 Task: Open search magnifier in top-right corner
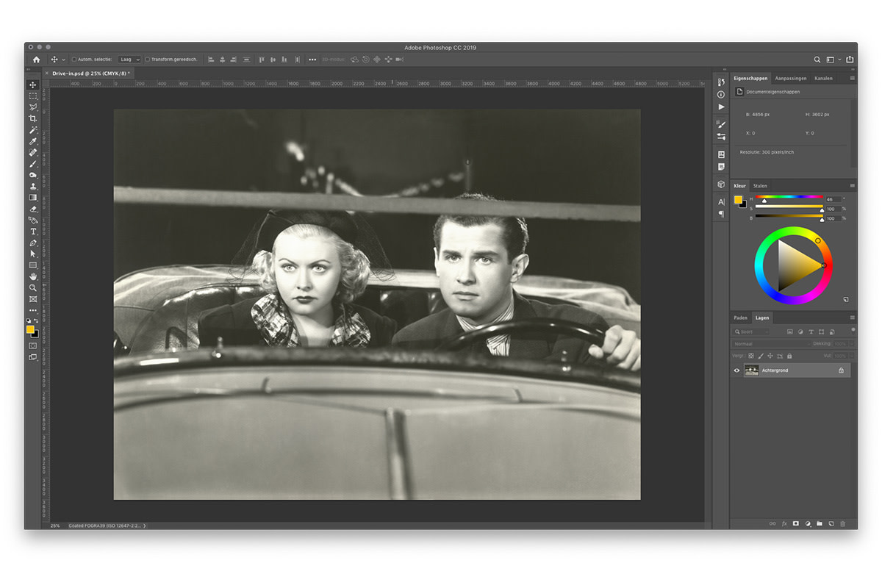(x=817, y=60)
